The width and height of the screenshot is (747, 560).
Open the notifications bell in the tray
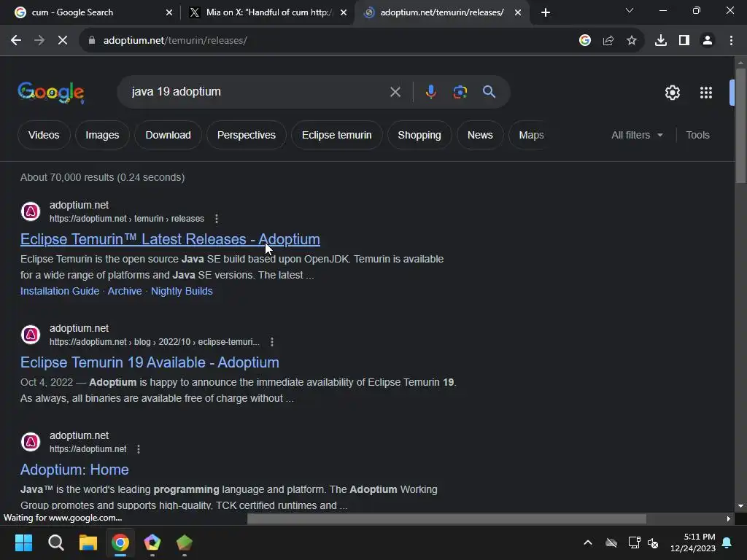727,542
